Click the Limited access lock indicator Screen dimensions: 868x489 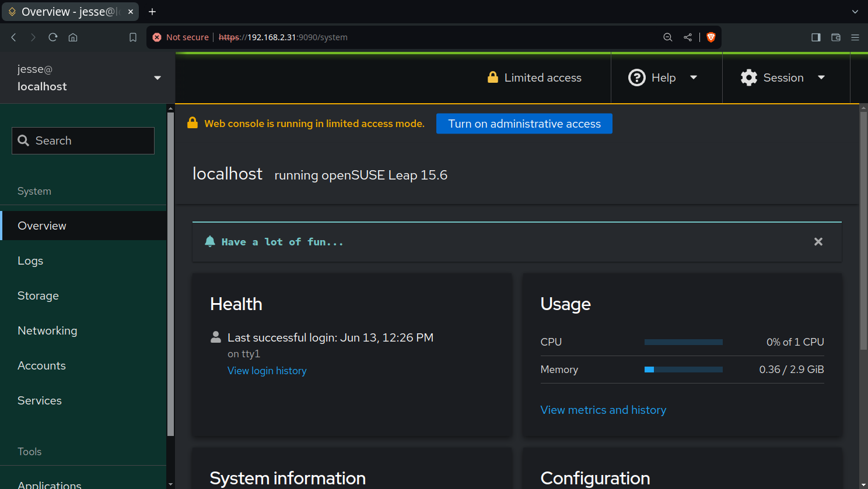pyautogui.click(x=534, y=78)
